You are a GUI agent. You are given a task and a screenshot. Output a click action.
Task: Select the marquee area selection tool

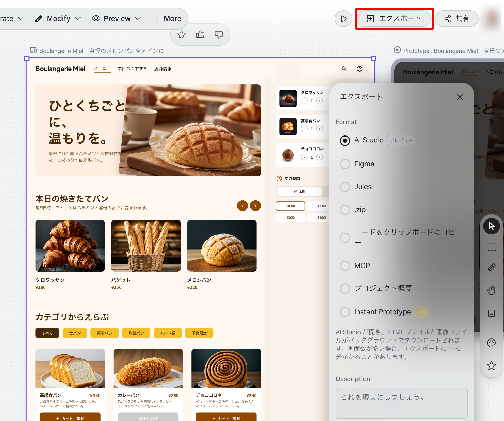coord(491,247)
